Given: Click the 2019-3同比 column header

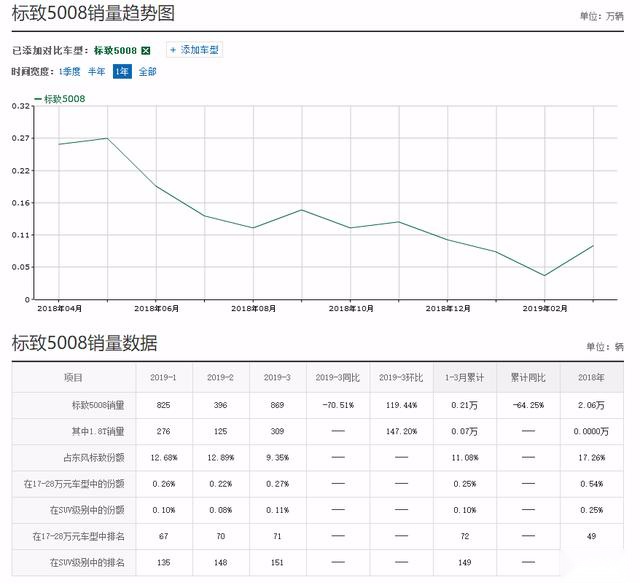Looking at the screenshot, I should click(338, 378).
